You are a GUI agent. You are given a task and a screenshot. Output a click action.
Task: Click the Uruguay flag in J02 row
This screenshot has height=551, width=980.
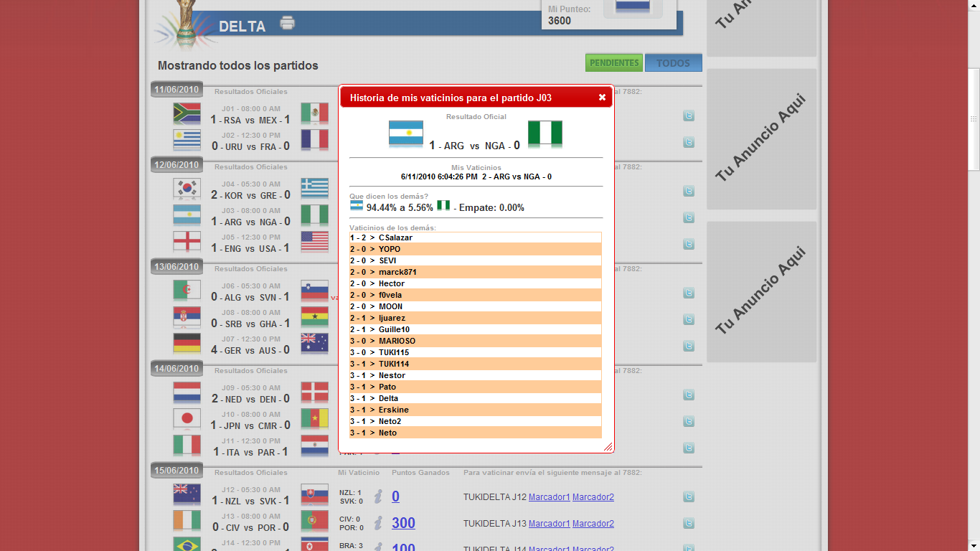pos(187,140)
